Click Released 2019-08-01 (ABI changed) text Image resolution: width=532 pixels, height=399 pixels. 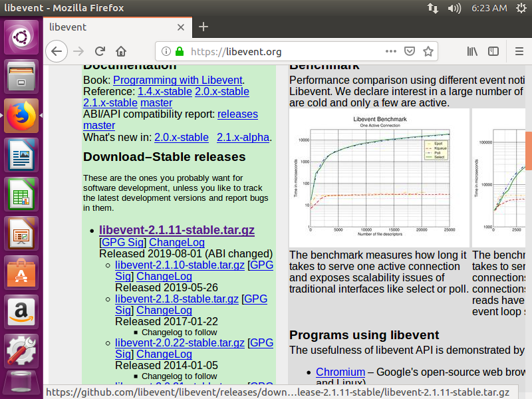click(186, 254)
